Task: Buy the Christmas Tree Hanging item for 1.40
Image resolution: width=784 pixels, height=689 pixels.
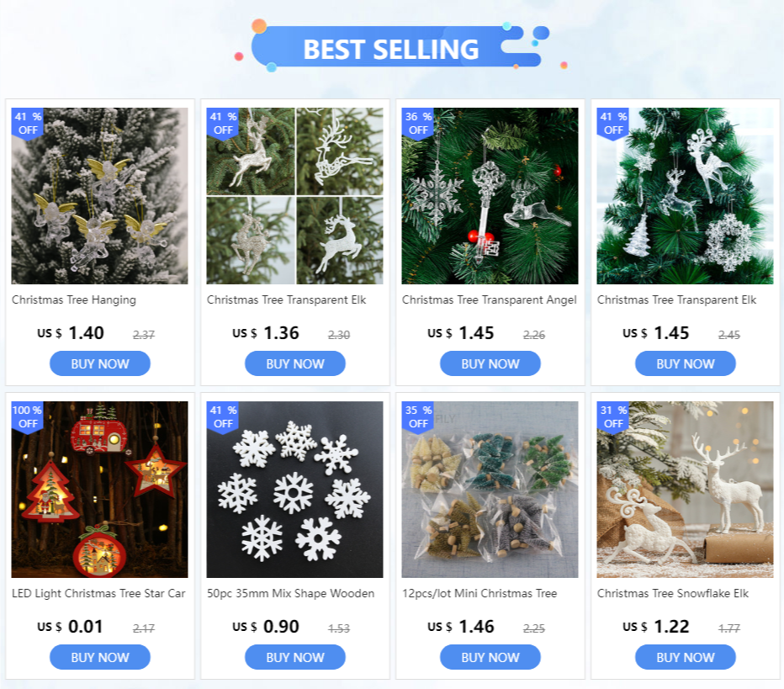Action: (x=100, y=363)
